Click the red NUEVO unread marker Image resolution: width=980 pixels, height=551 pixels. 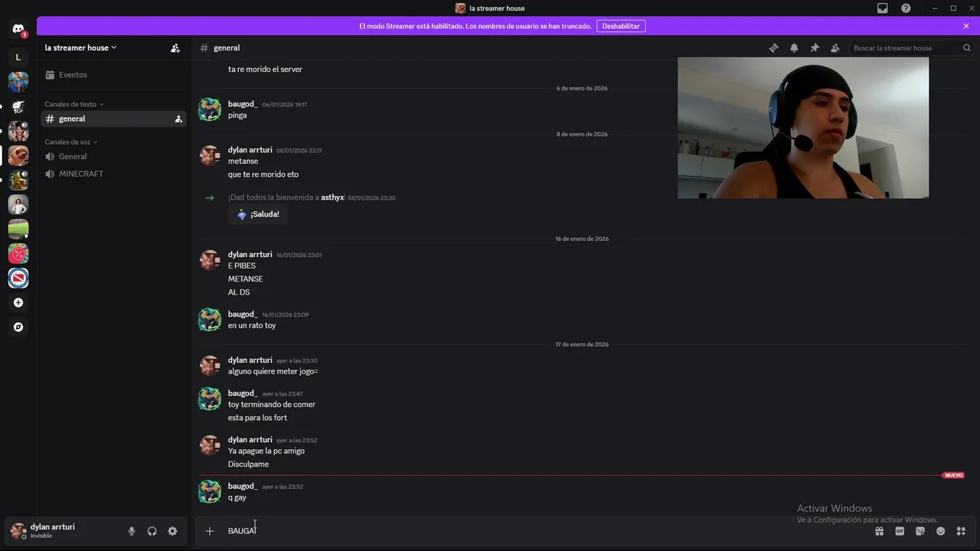point(954,475)
